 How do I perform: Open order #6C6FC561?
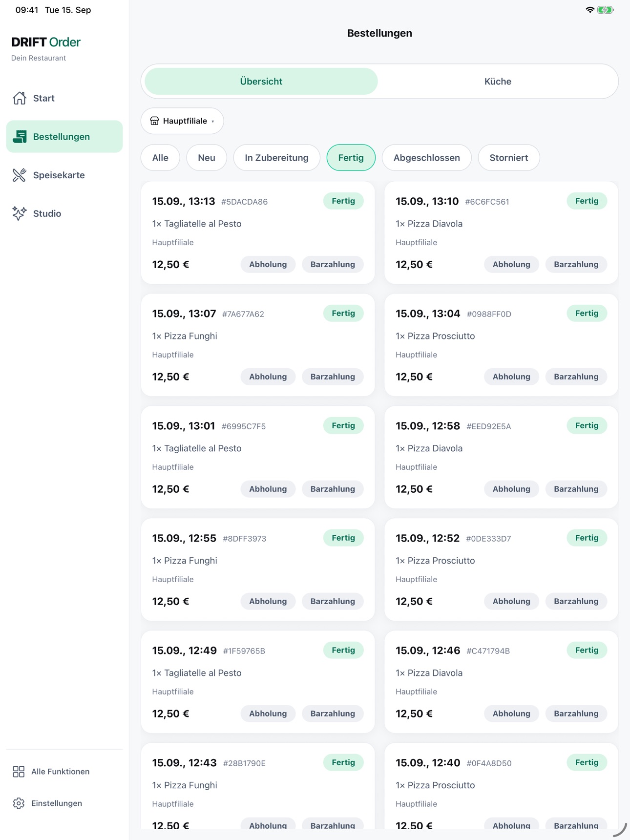tap(501, 233)
